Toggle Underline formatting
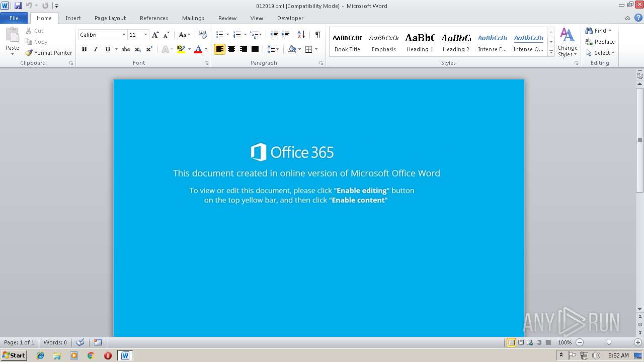 click(107, 49)
